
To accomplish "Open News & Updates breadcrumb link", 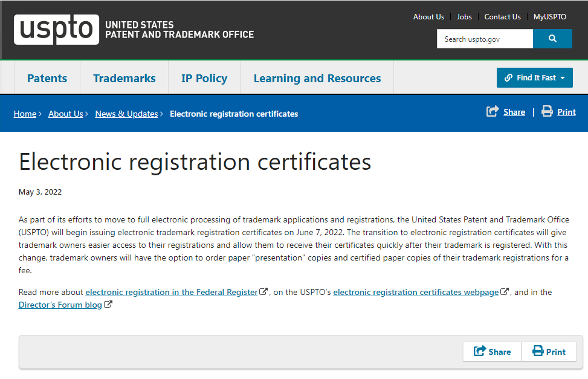I will (x=126, y=114).
